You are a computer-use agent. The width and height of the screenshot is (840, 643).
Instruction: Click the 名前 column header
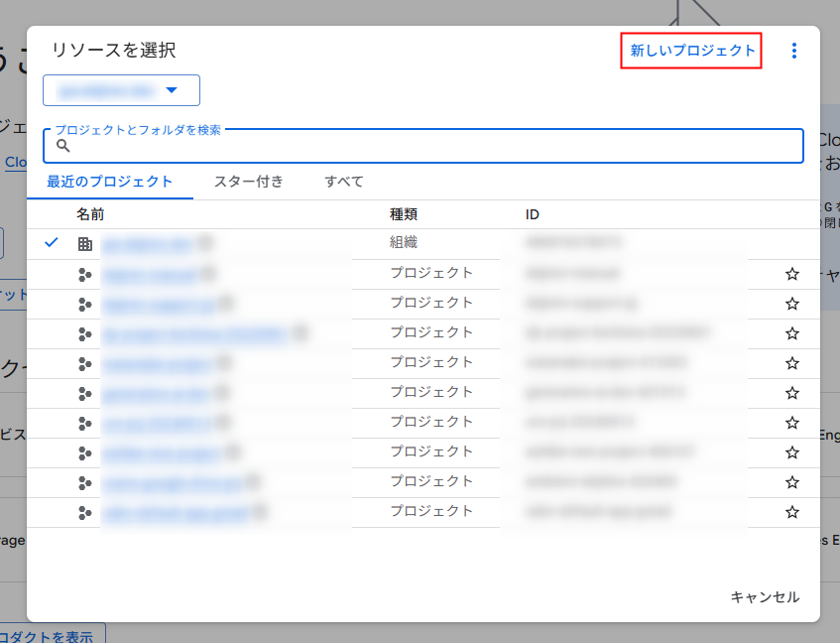click(90, 214)
